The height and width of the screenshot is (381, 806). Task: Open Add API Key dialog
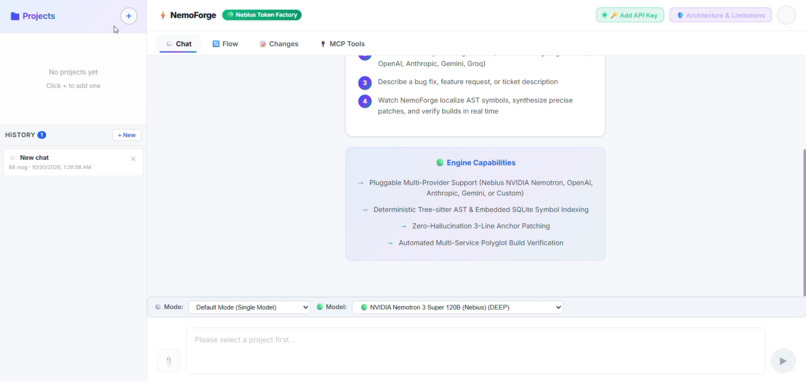[x=630, y=15]
